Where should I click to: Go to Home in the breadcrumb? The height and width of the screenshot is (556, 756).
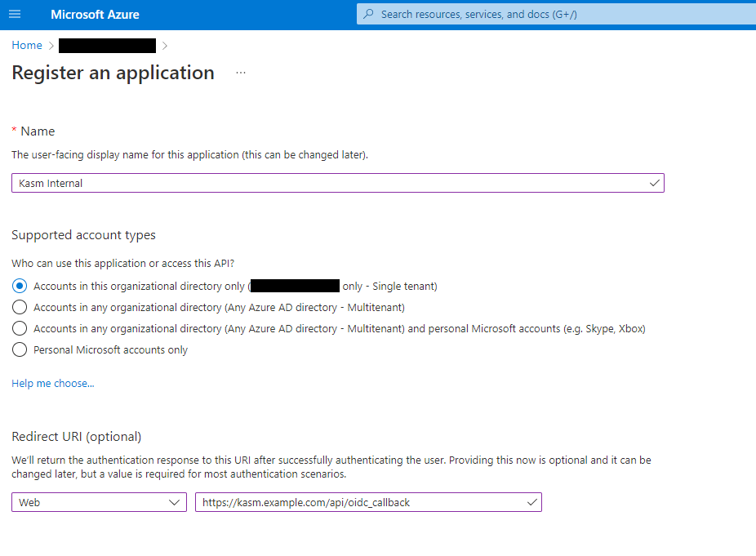[x=27, y=46]
